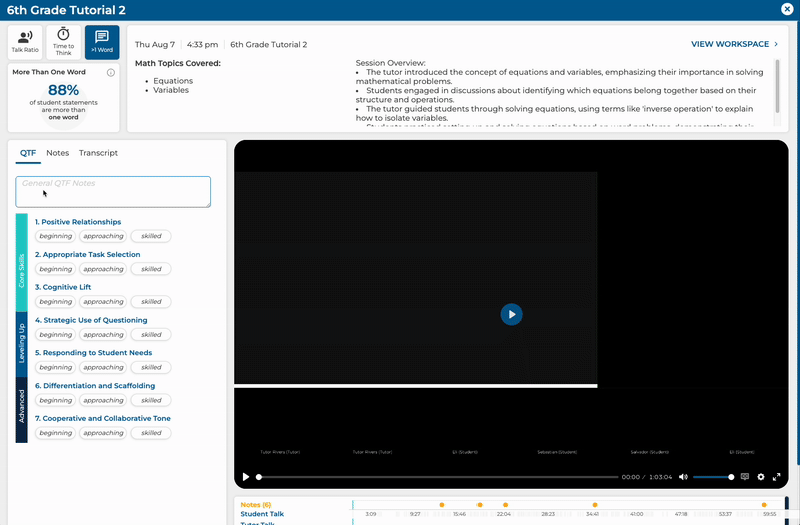Rate Cooperative and Collaborative Tone as skilled
This screenshot has width=800, height=525.
[x=151, y=433]
